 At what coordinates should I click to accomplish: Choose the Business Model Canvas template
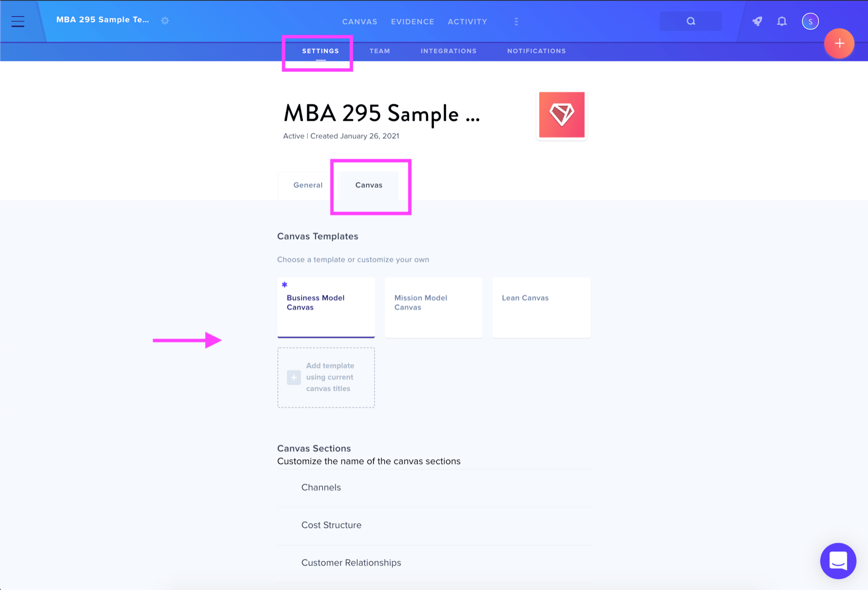(x=326, y=308)
